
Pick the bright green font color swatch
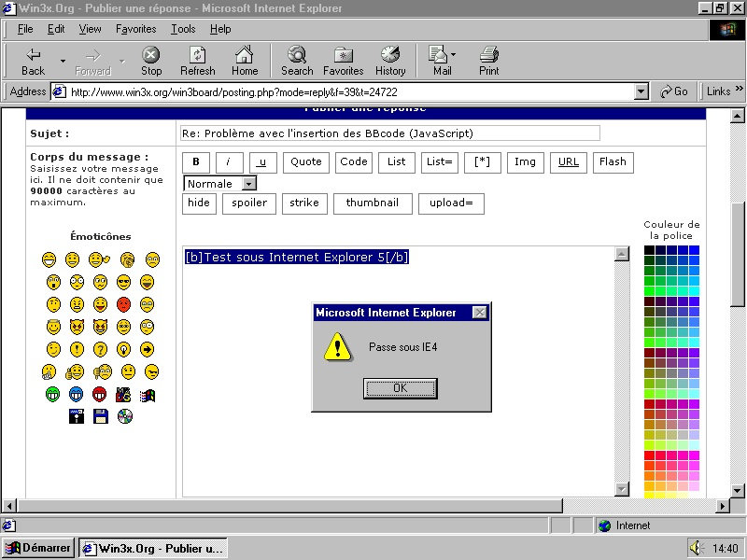(649, 291)
